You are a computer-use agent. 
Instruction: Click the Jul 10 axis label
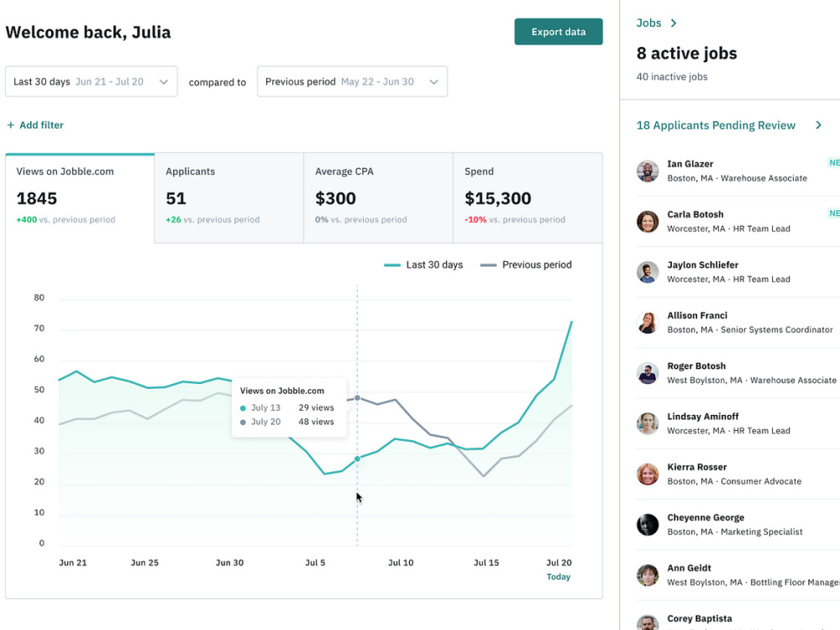point(401,563)
